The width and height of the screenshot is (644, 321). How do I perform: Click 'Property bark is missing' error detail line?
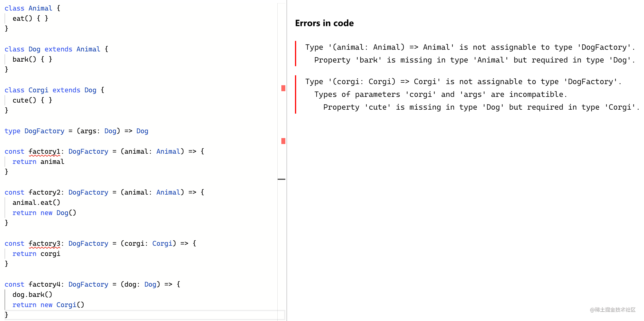click(474, 60)
